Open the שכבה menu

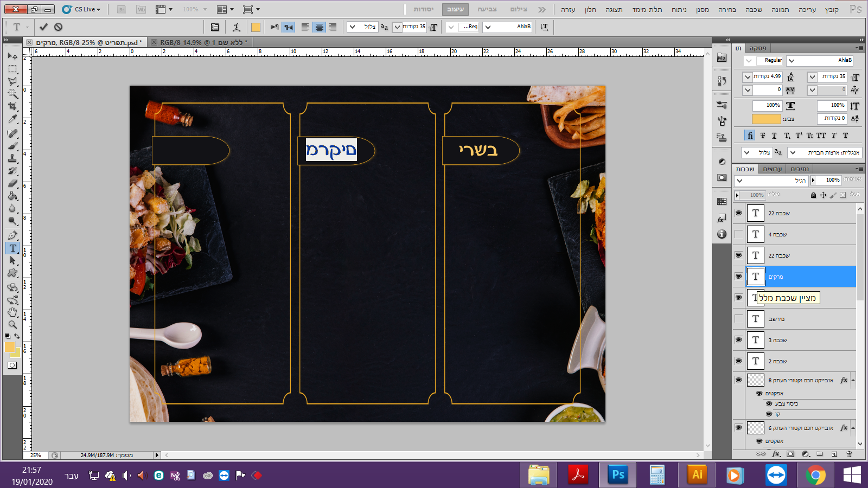(x=754, y=9)
